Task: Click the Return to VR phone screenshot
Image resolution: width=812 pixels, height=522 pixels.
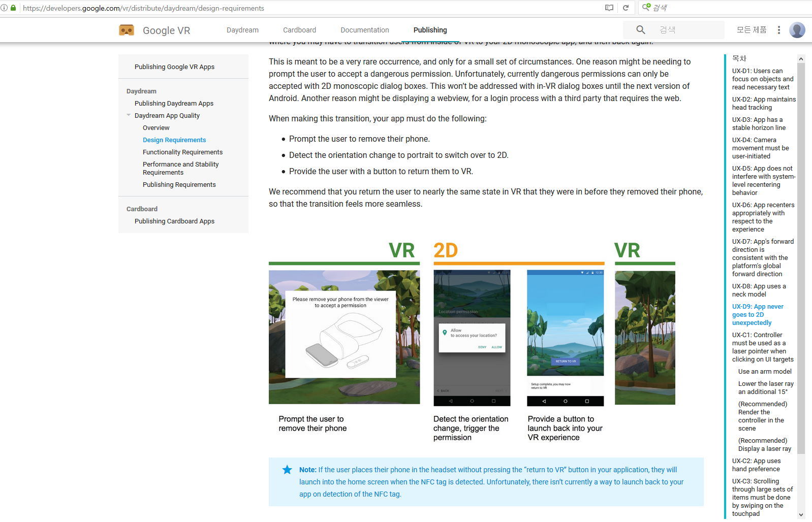Action: pyautogui.click(x=565, y=338)
